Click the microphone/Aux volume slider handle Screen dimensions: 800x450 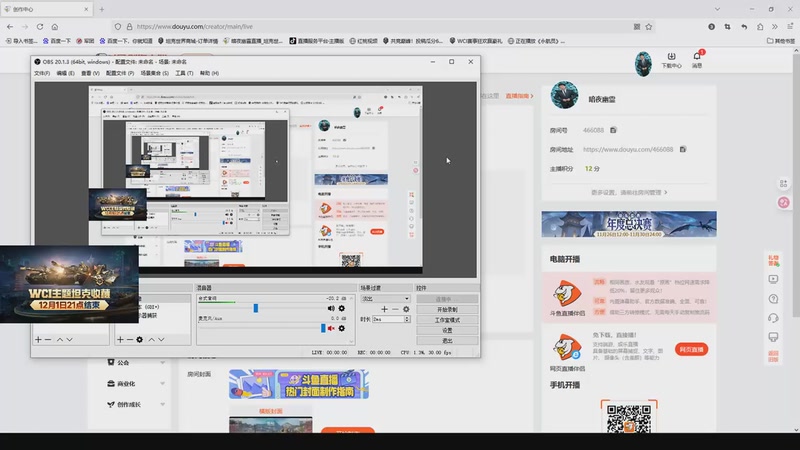click(x=323, y=328)
